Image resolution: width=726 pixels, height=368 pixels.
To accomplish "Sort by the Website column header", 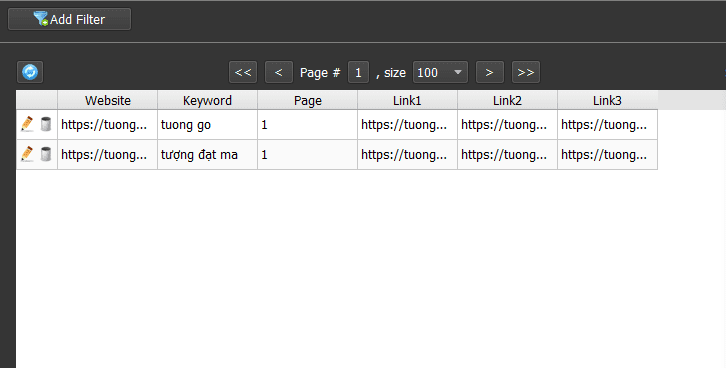I will (x=107, y=100).
